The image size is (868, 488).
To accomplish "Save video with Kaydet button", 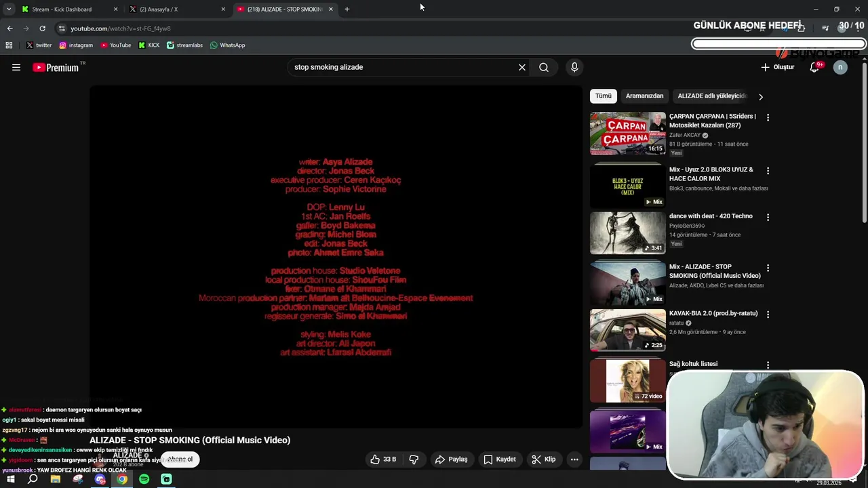I will (500, 459).
